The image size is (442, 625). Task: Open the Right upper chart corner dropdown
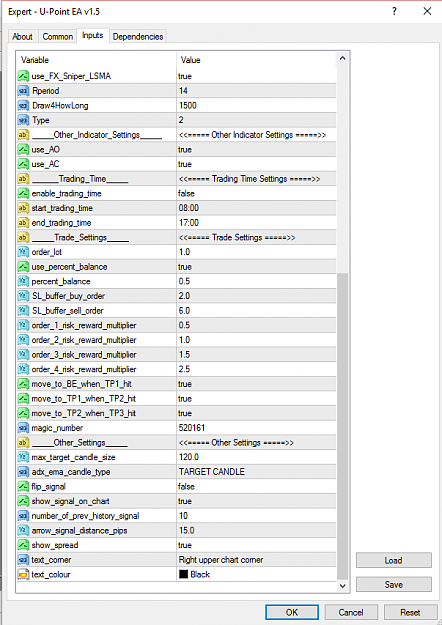tap(257, 560)
